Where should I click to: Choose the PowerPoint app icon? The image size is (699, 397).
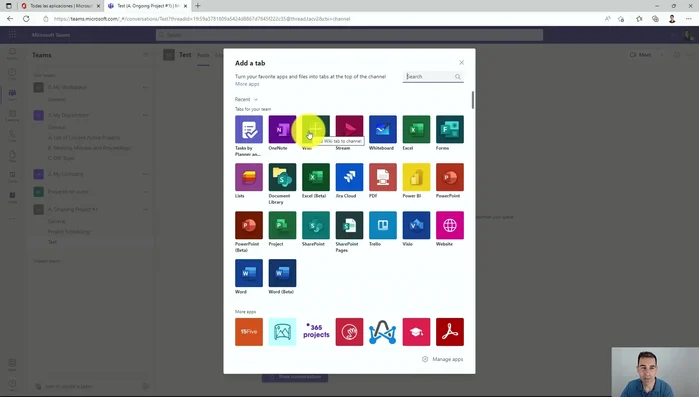click(450, 177)
